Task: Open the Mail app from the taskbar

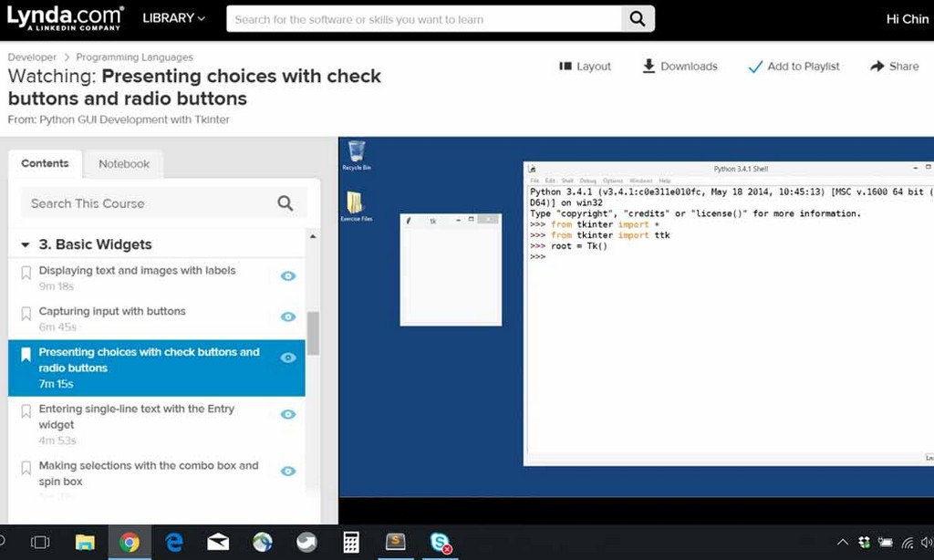Action: 218,542
